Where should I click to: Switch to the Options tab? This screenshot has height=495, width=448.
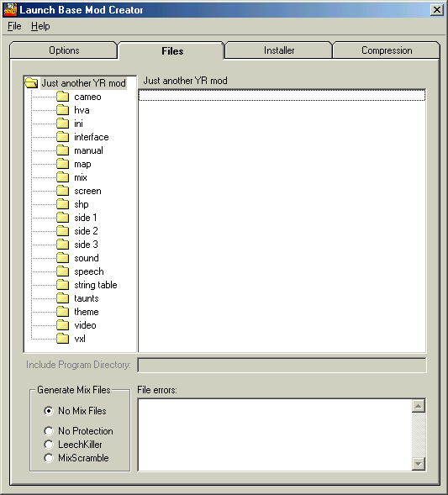click(64, 50)
